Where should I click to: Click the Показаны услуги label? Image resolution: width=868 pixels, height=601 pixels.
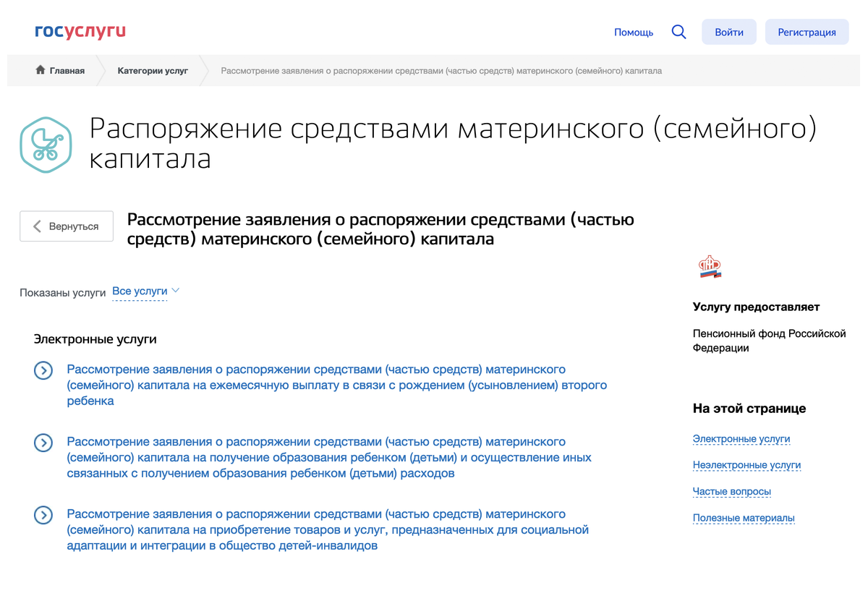(63, 293)
